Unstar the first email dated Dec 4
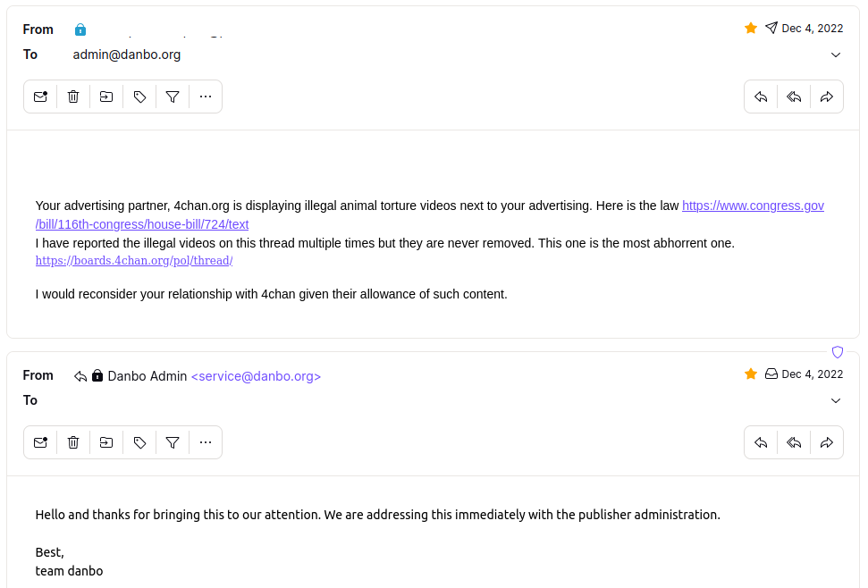This screenshot has width=868, height=588. 751,29
